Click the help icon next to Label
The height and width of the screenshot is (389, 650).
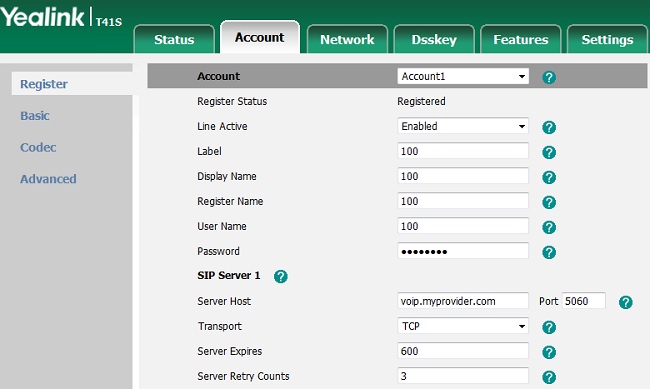tap(549, 152)
